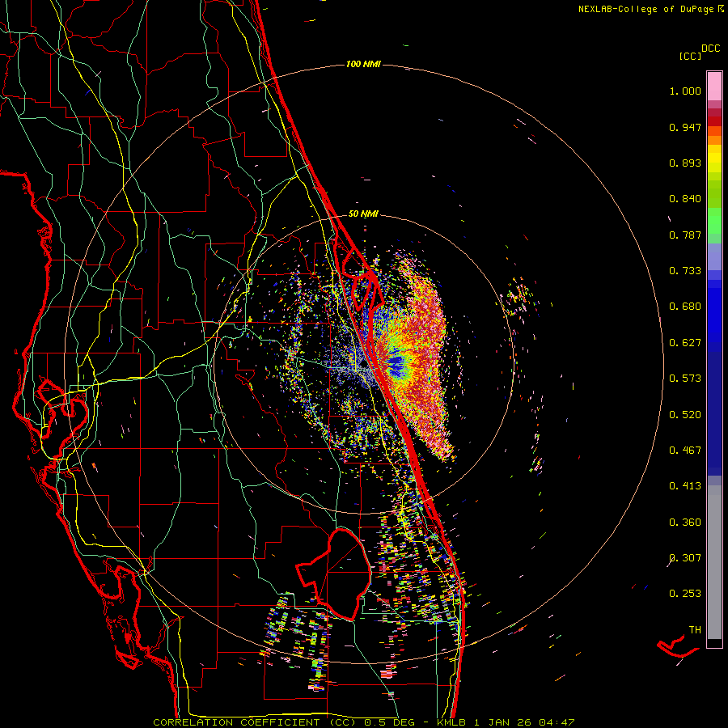Click the NEXLAB-College of DuPage header text
This screenshot has height=728, width=728.
pos(645,9)
